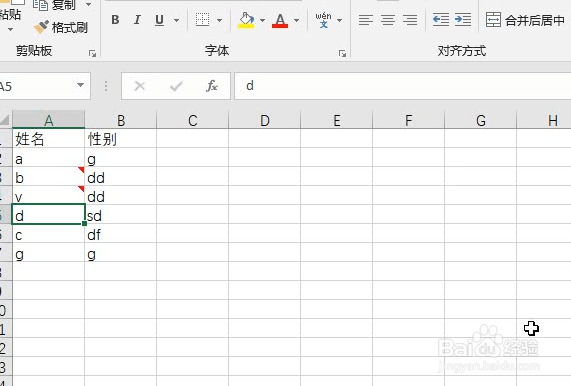Open borders dropdown arrow
This screenshot has width=571, height=386.
pyautogui.click(x=220, y=20)
